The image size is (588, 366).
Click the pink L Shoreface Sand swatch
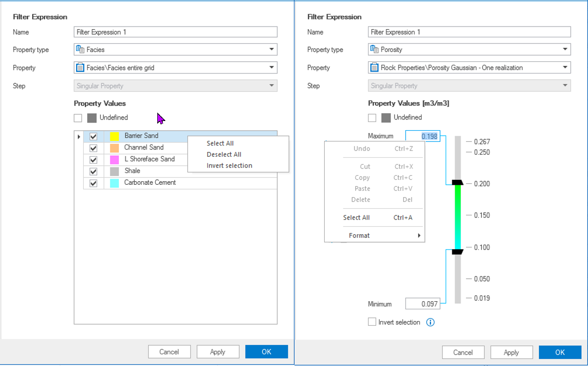114,159
